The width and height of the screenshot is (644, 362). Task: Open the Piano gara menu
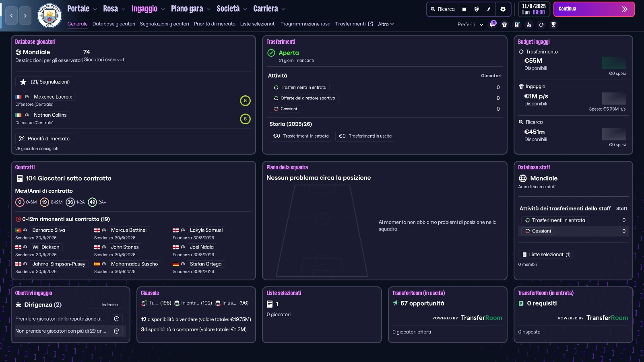[x=187, y=9]
